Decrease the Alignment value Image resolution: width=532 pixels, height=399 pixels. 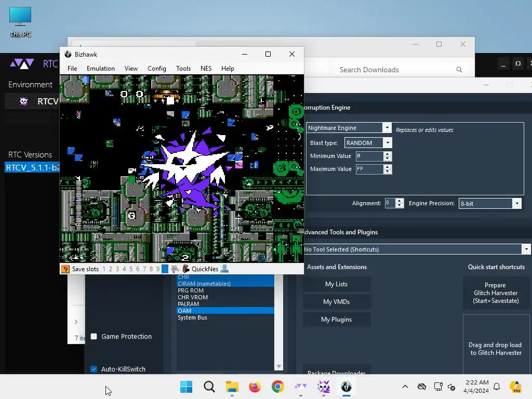[400, 206]
